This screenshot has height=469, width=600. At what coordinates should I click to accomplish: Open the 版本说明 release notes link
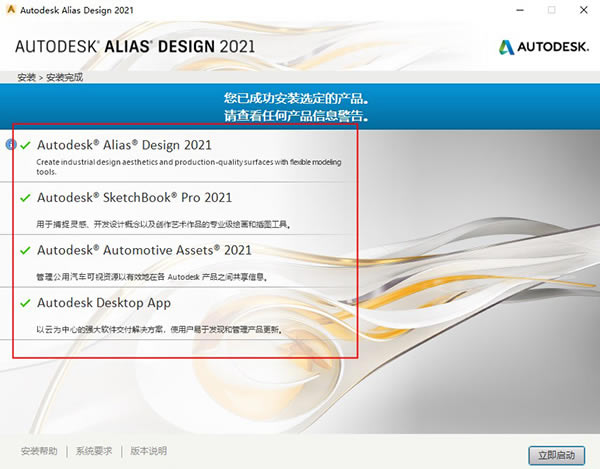[x=148, y=451]
